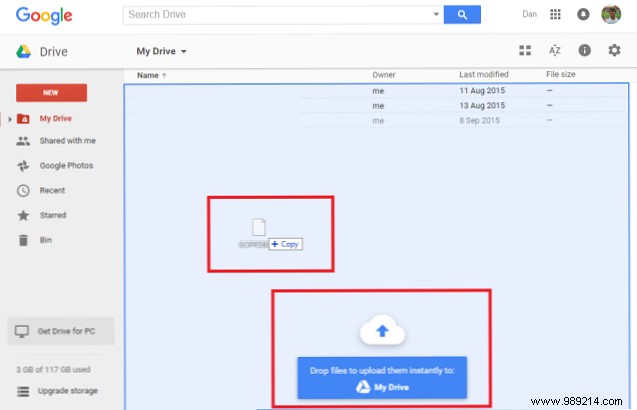Click the red NEW button
Screen dimensions: 637x410
click(51, 93)
